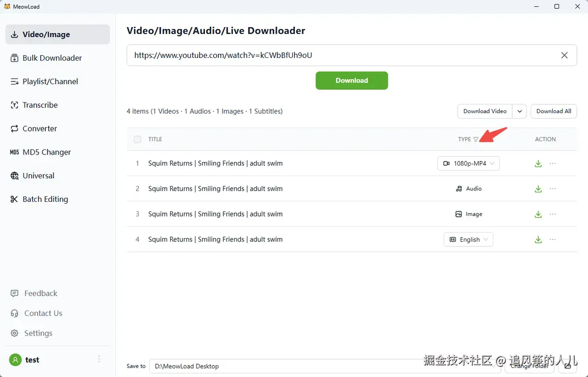Click the Download Video button
This screenshot has height=377, width=588.
click(485, 111)
